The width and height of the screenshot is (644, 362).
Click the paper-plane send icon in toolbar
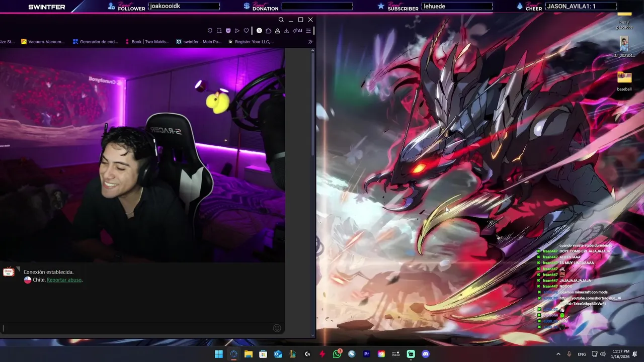coord(237,31)
